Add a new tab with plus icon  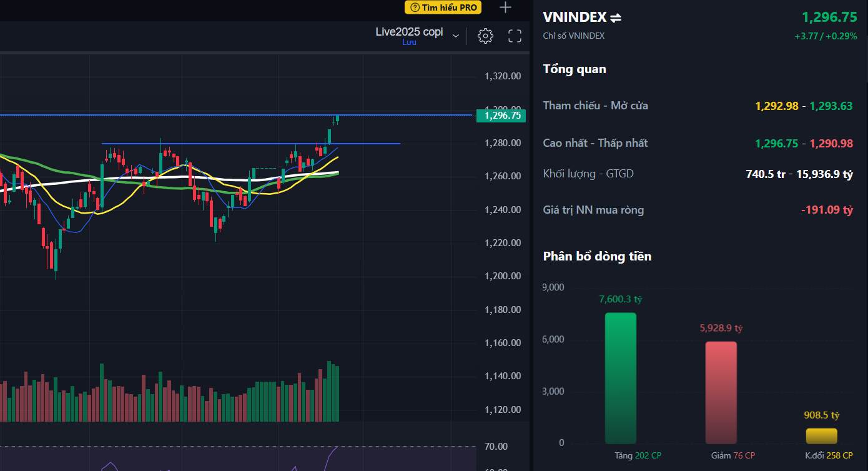(506, 7)
